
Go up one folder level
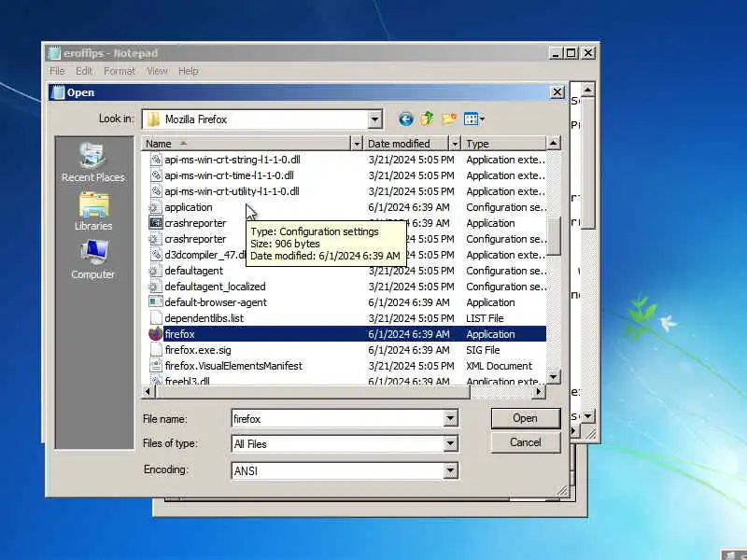(x=427, y=119)
